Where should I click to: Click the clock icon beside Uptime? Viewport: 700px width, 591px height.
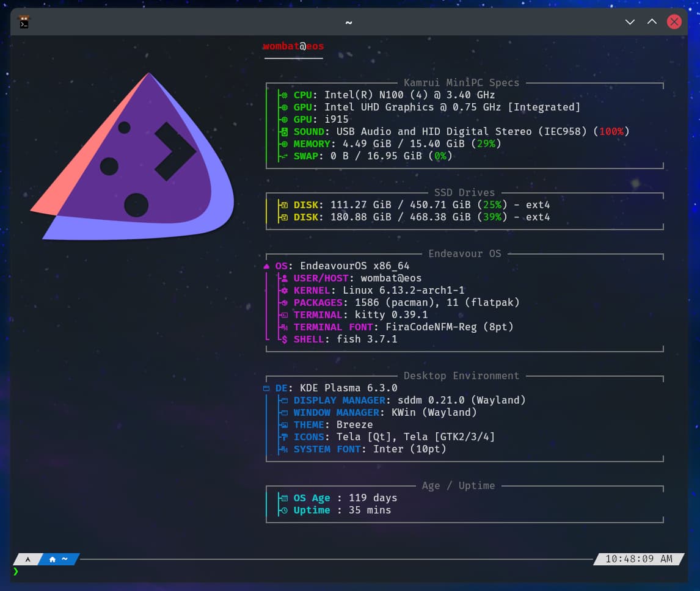click(x=285, y=510)
